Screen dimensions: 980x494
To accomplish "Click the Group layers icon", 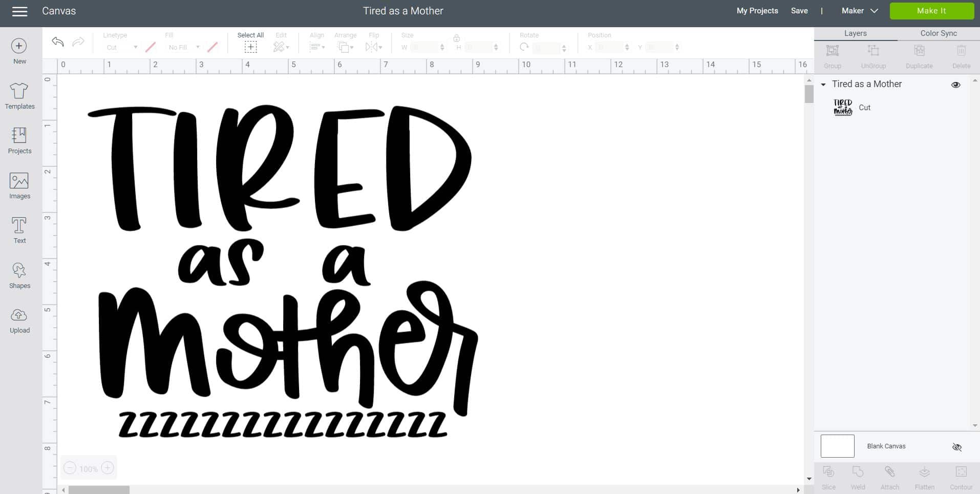I will pos(833,51).
